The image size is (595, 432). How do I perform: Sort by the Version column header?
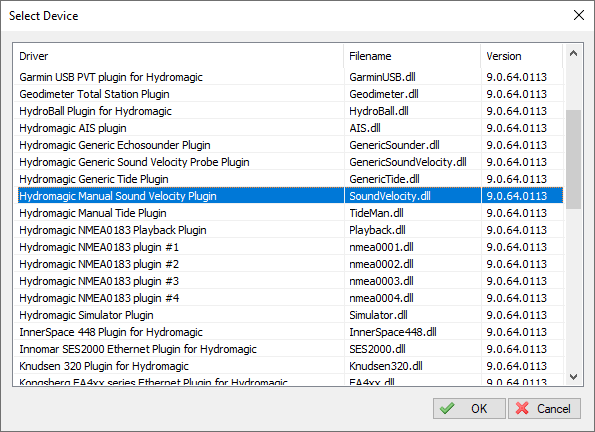pyautogui.click(x=521, y=56)
